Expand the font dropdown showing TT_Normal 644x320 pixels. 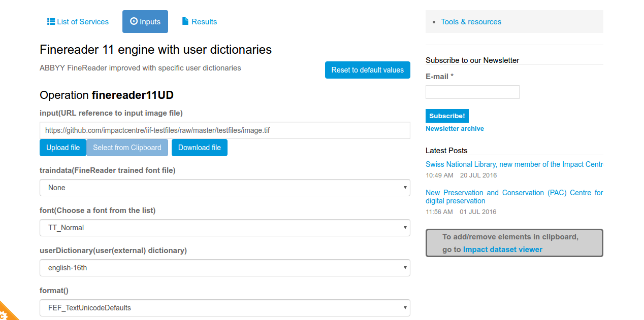coord(225,228)
